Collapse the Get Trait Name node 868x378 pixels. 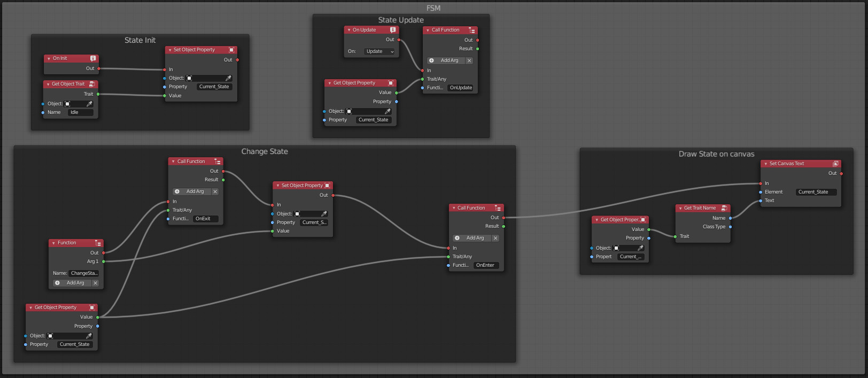tap(680, 209)
